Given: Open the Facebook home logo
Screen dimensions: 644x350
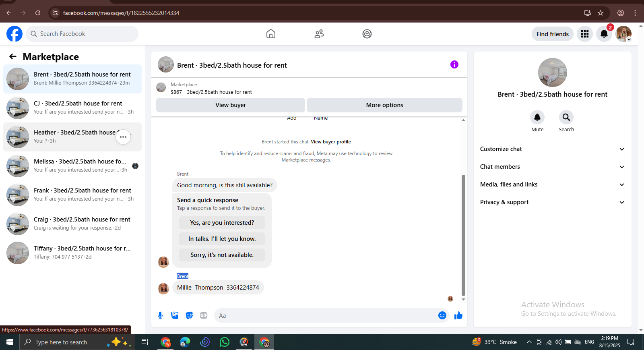Looking at the screenshot, I should (x=14, y=34).
